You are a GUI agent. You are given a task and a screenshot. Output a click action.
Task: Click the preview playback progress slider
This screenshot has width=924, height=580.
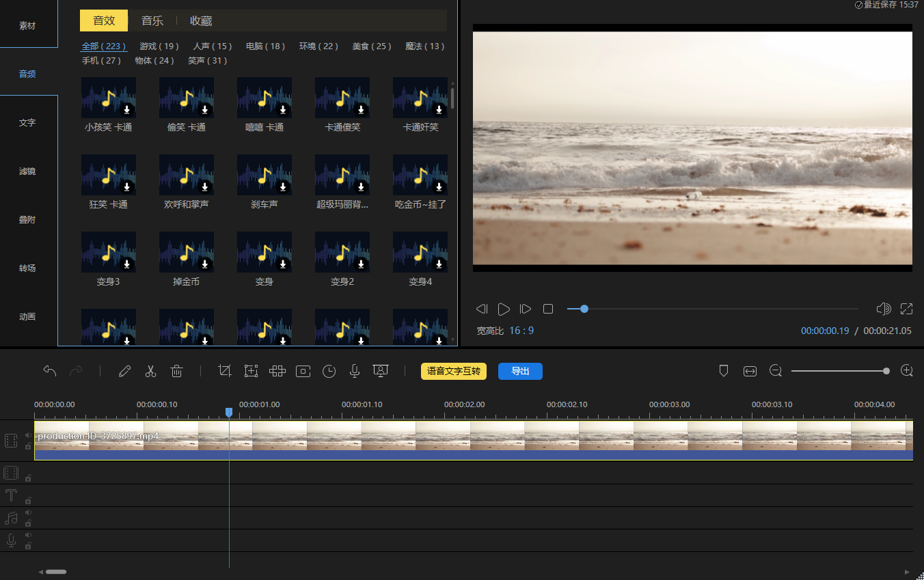tap(712, 309)
